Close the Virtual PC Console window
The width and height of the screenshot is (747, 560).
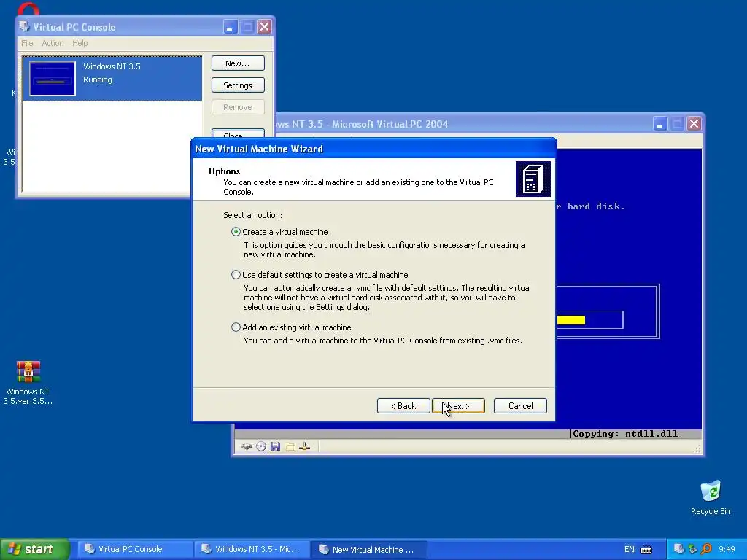[x=264, y=27]
